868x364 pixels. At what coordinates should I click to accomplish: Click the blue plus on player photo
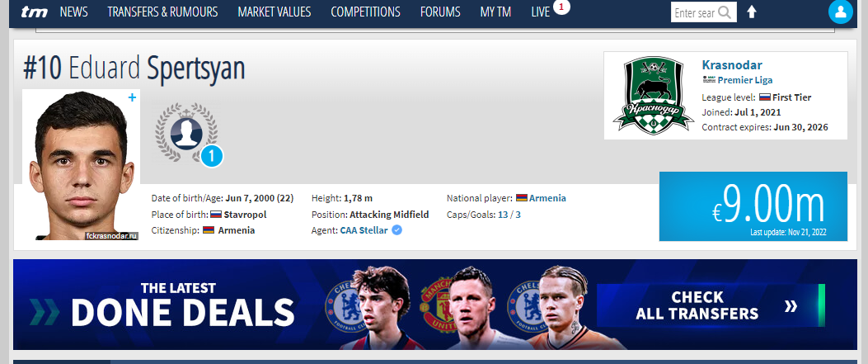133,97
